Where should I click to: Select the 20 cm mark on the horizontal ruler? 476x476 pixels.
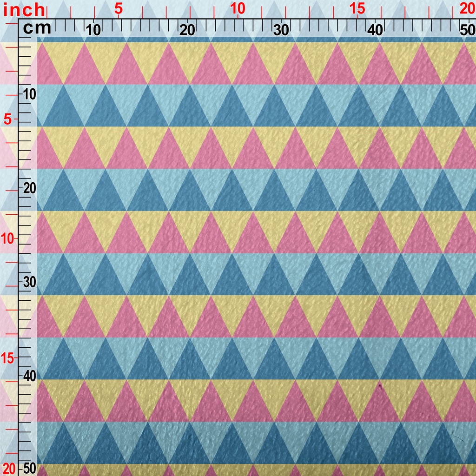tap(187, 30)
